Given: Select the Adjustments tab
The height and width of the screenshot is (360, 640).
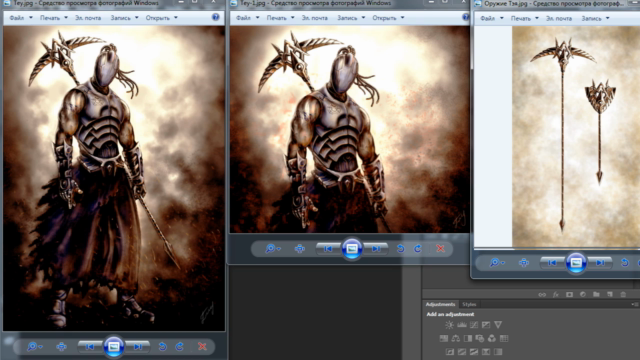Looking at the screenshot, I should (x=440, y=304).
